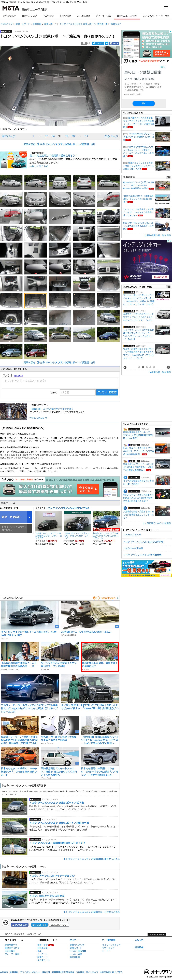Click the Twitter フォローする button

pos(39,925)
